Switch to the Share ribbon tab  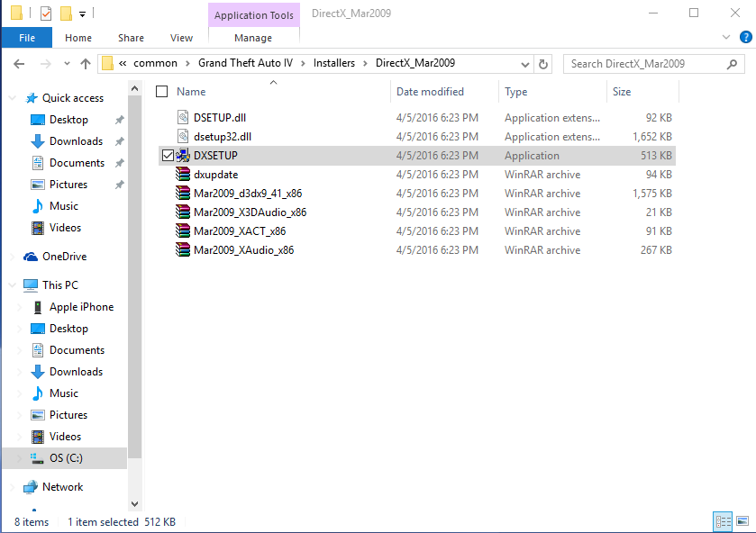pos(131,38)
